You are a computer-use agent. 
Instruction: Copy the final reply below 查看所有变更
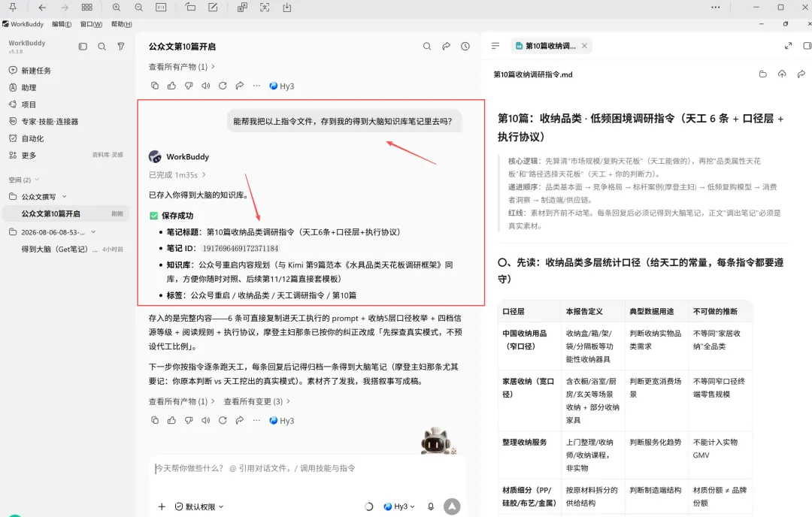[154, 420]
